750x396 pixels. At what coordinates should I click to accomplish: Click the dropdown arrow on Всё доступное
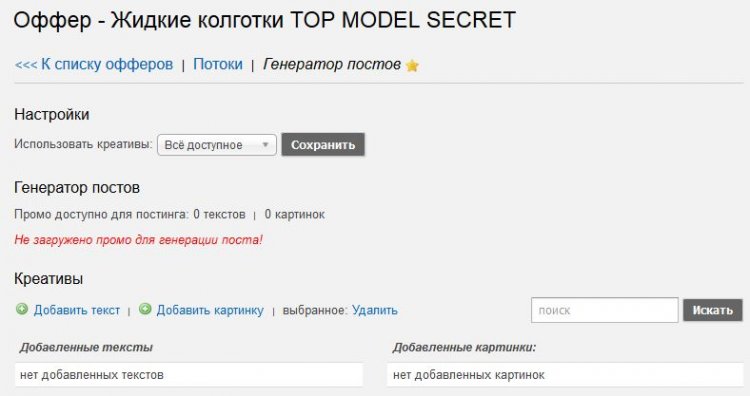click(265, 145)
